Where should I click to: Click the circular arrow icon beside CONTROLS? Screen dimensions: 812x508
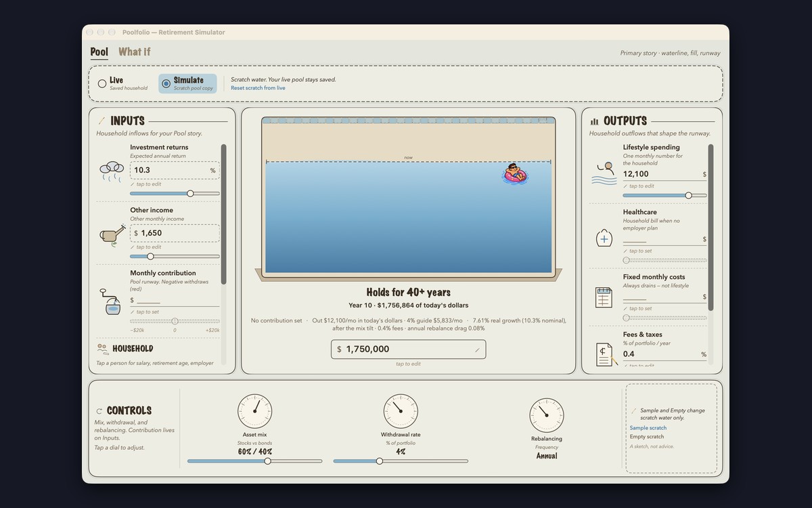coord(99,410)
